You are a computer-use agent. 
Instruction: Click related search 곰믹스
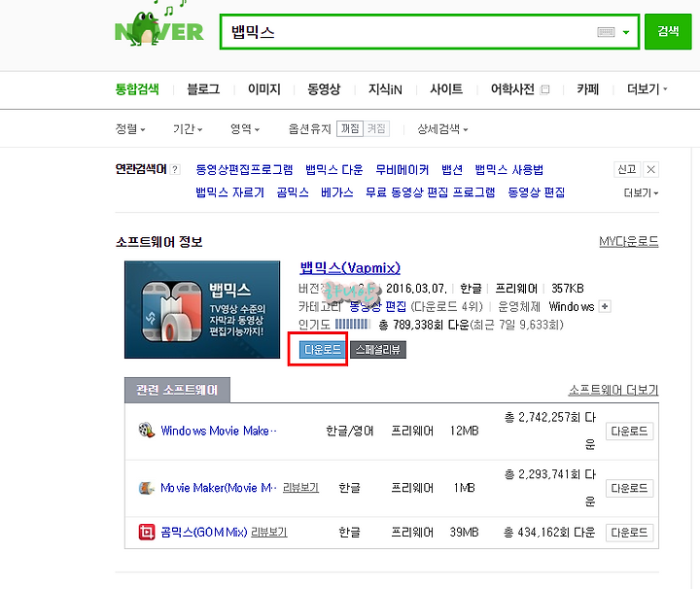coord(293,192)
